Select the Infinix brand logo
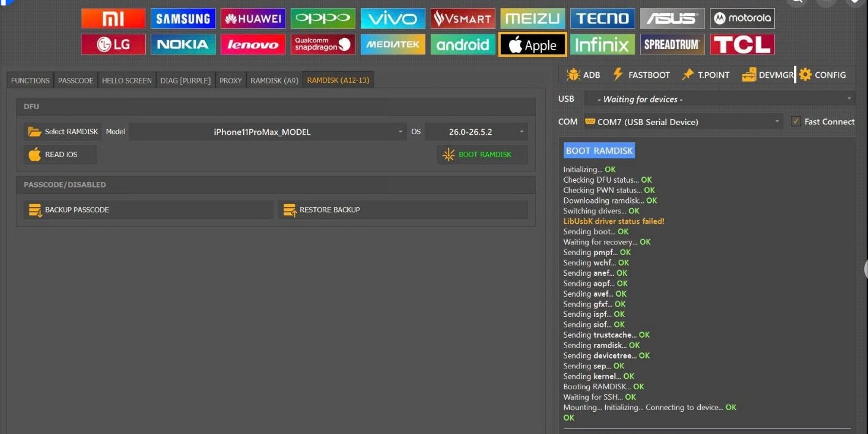868x434 pixels. (x=602, y=44)
